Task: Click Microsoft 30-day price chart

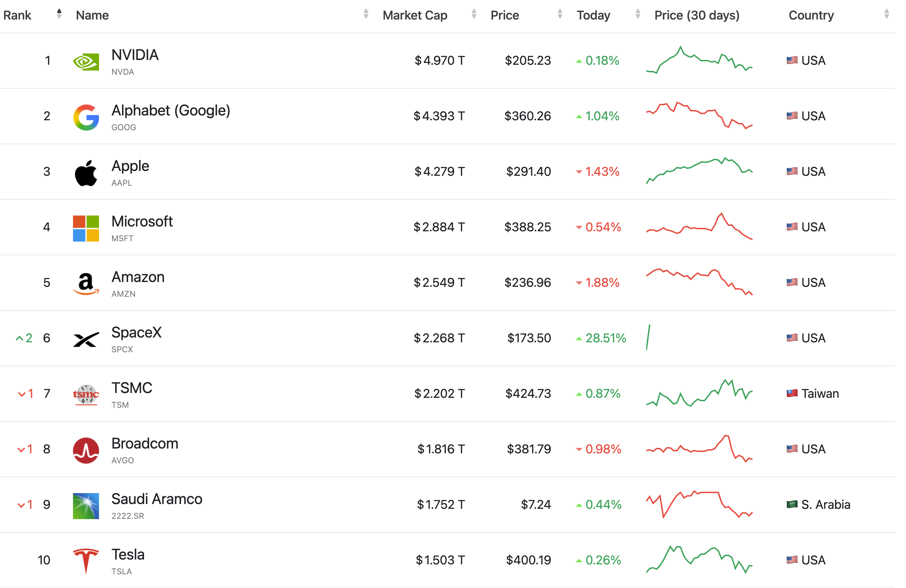Action: click(699, 226)
